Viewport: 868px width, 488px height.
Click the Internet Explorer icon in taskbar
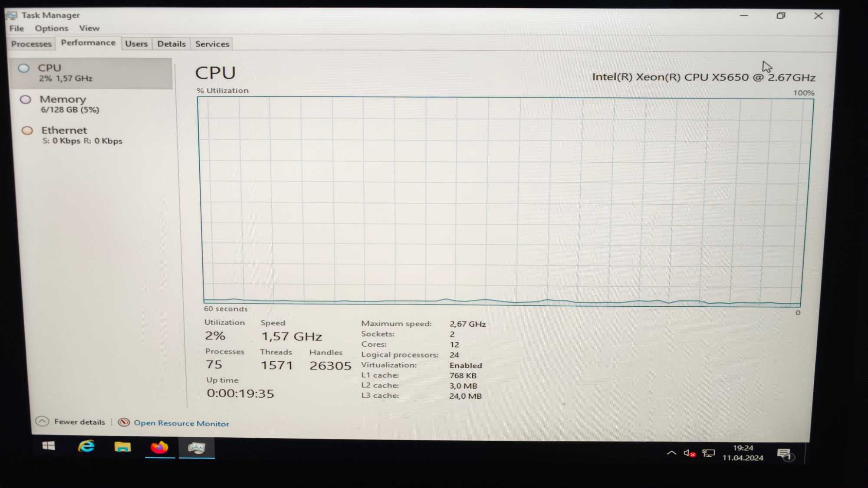click(87, 447)
